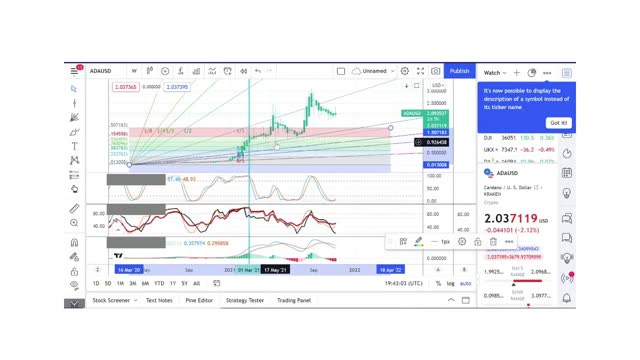Toggle hide all drawings eye icon
The height and width of the screenshot is (360, 640).
[x=74, y=285]
